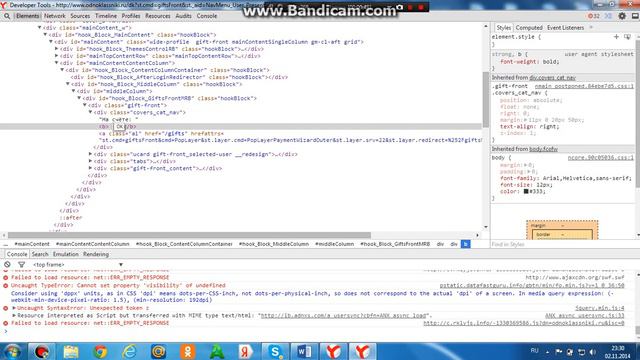Collapse div class covers_cat_nav node

pos(91,112)
